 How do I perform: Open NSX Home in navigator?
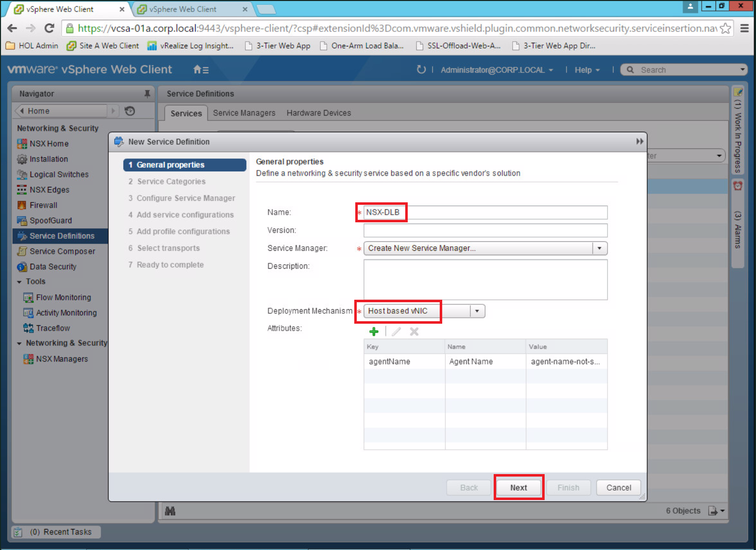click(49, 143)
